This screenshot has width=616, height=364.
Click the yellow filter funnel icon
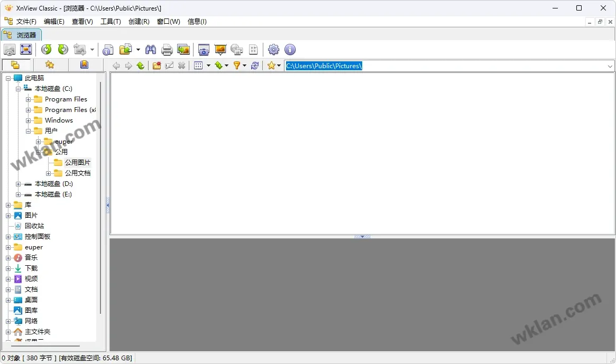237,66
